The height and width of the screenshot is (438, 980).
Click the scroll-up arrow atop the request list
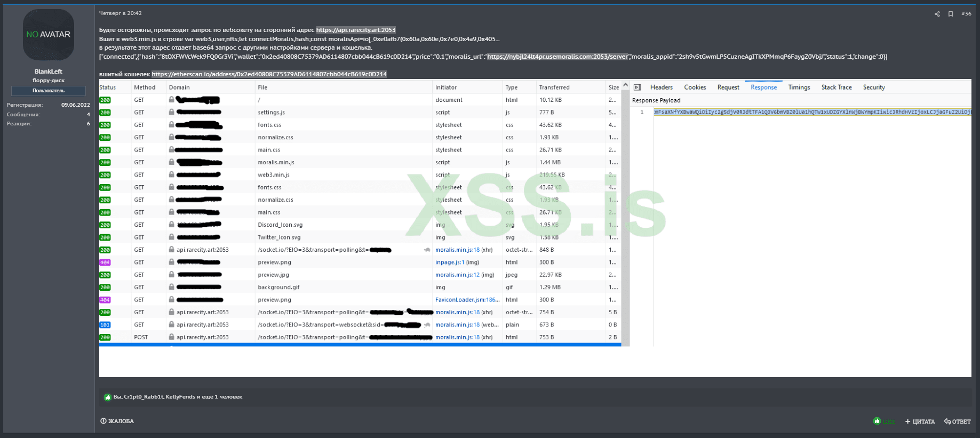click(x=625, y=86)
